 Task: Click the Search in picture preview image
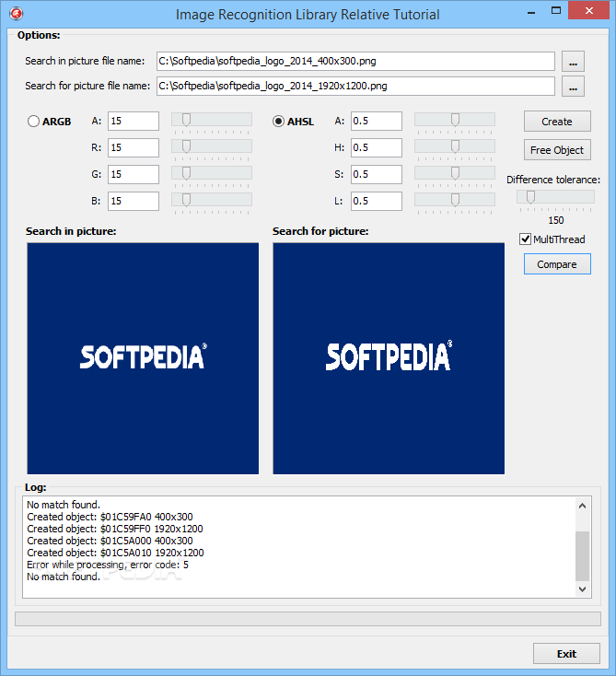(x=143, y=358)
